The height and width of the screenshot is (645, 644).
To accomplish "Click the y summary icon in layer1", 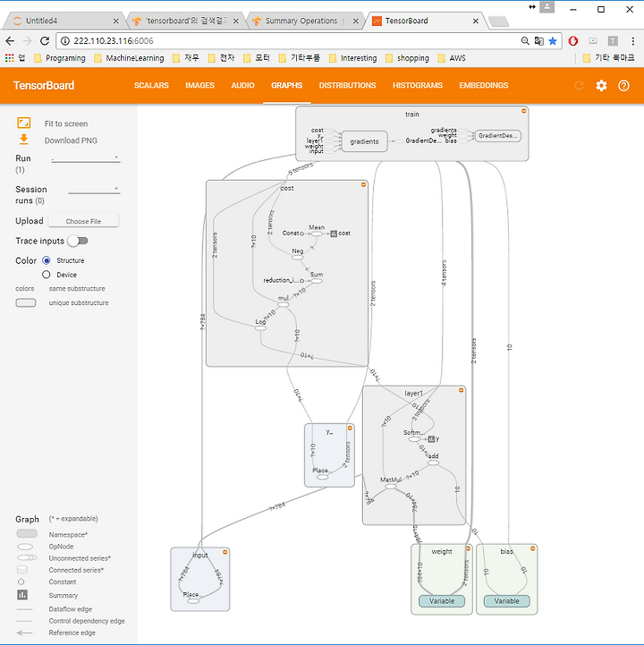I will [x=431, y=439].
